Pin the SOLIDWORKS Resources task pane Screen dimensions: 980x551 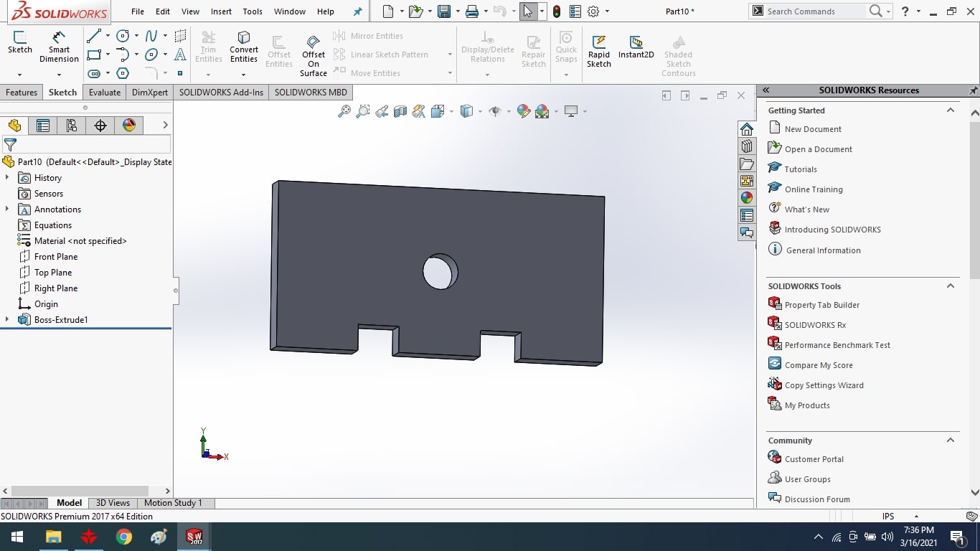pyautogui.click(x=974, y=90)
